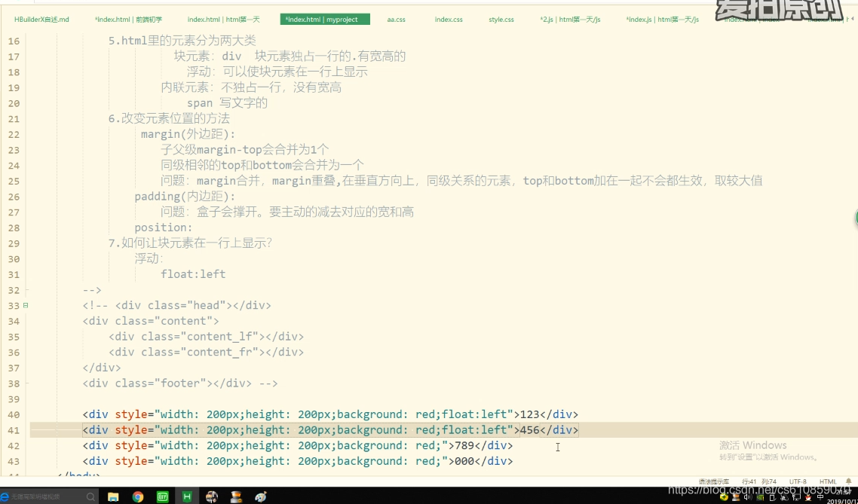
Task: Switch to the aa.css tab
Action: click(x=397, y=20)
